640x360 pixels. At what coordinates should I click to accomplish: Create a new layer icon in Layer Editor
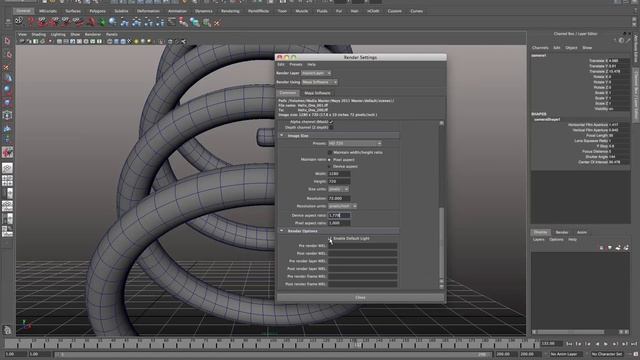[618, 248]
